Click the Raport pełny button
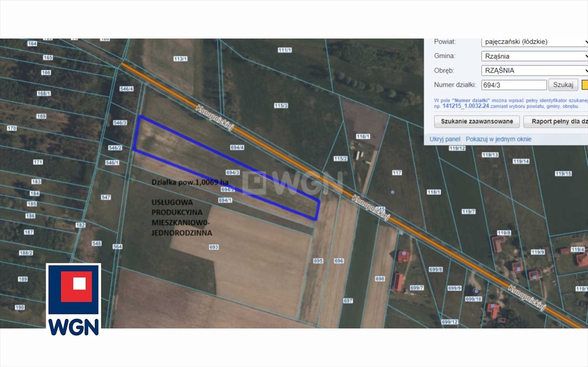This screenshot has width=588, height=367. [x=556, y=121]
